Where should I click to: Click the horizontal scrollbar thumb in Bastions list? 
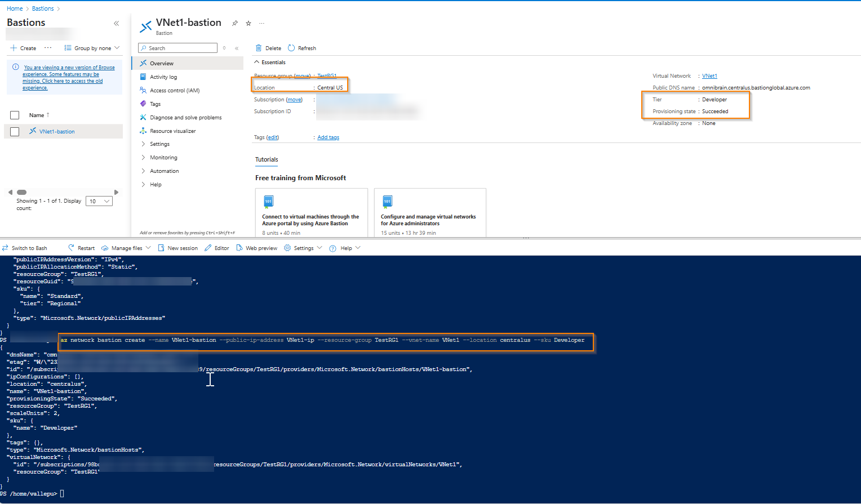point(22,192)
